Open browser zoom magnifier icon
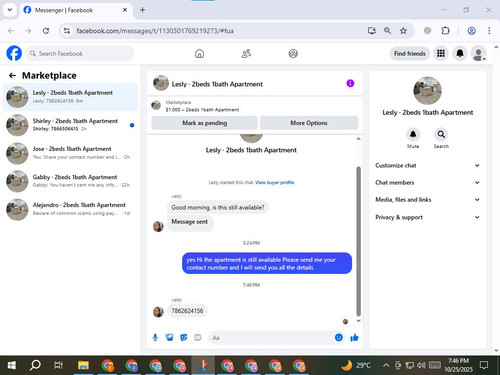 point(387,31)
